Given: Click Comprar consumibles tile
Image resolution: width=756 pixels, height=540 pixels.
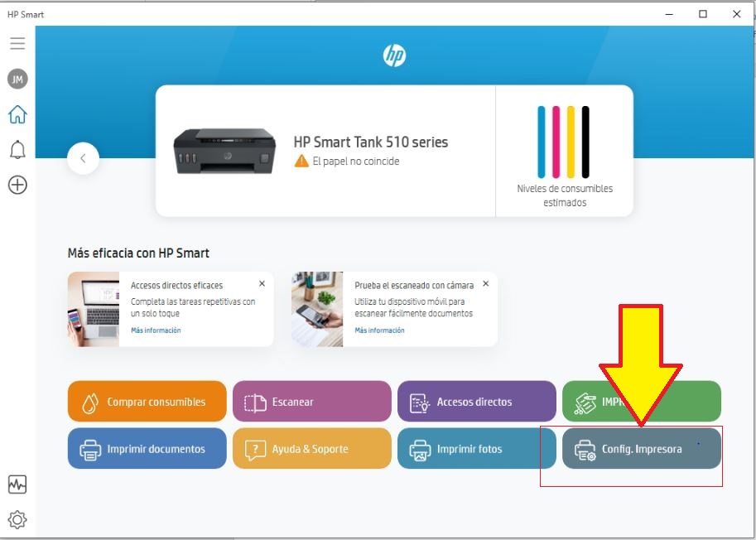Looking at the screenshot, I should pyautogui.click(x=147, y=402).
